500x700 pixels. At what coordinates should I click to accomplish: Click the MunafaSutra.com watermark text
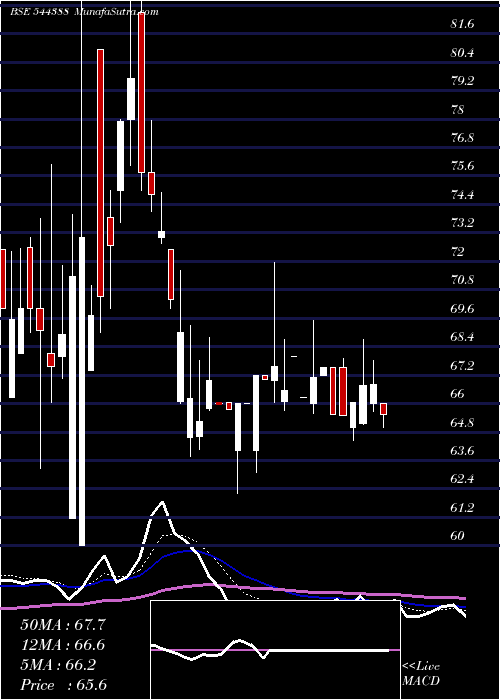(116, 12)
